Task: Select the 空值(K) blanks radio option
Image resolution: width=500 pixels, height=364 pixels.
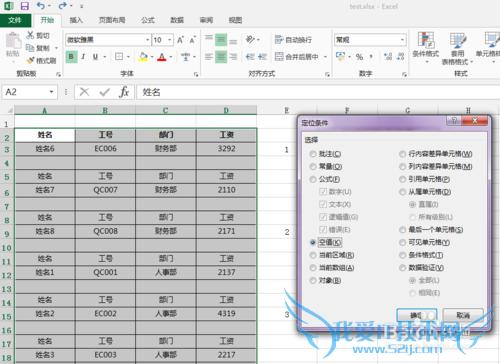Action: coord(313,242)
